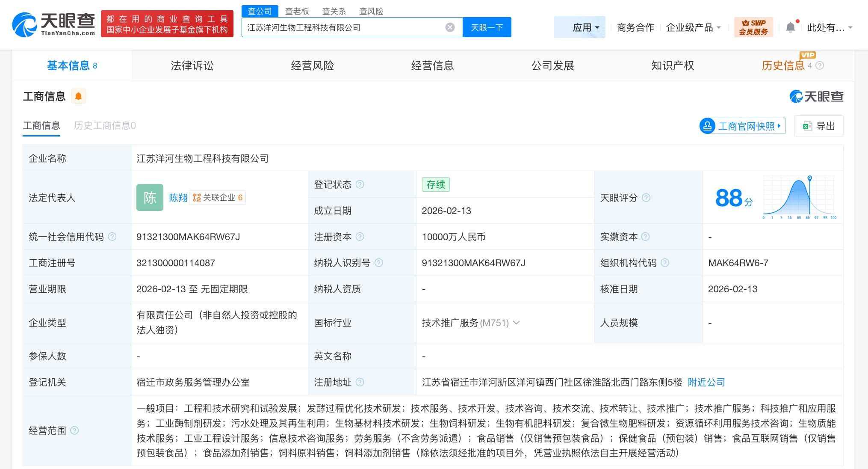Open the 附近公司 link
This screenshot has height=469, width=868.
706,382
